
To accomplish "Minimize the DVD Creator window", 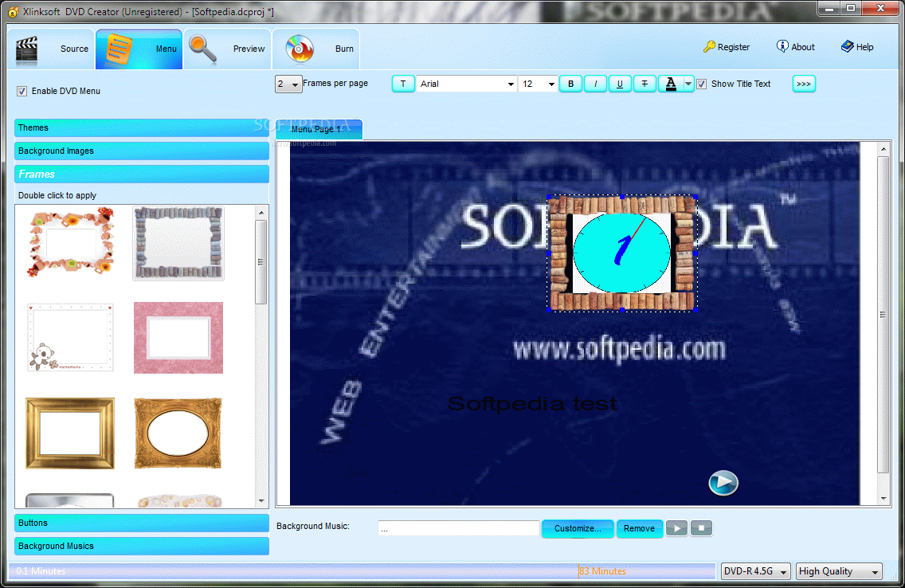I will tap(829, 8).
